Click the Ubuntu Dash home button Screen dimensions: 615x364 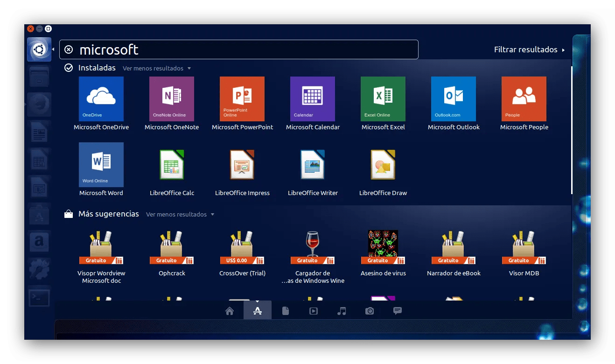39,49
